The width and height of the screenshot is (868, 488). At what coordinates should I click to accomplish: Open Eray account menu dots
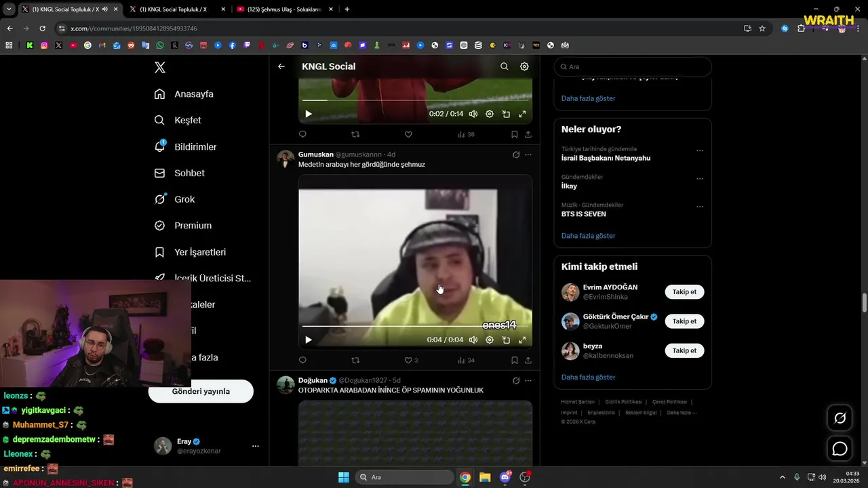256,446
